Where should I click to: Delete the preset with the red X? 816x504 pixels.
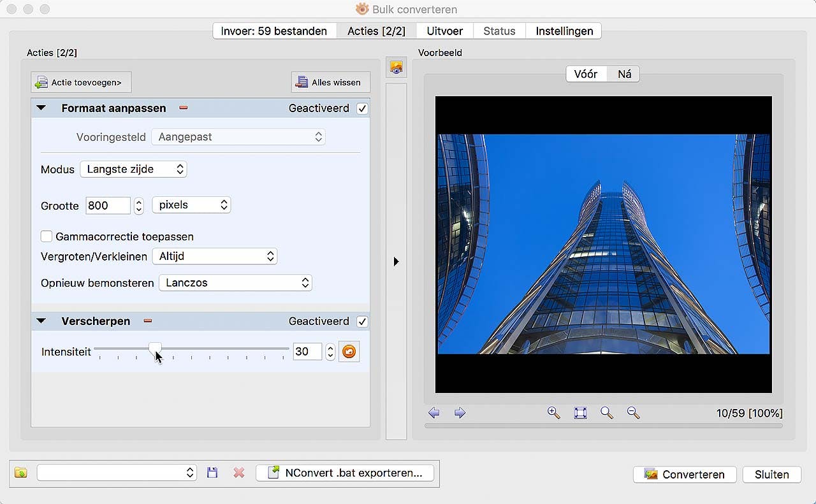point(239,473)
